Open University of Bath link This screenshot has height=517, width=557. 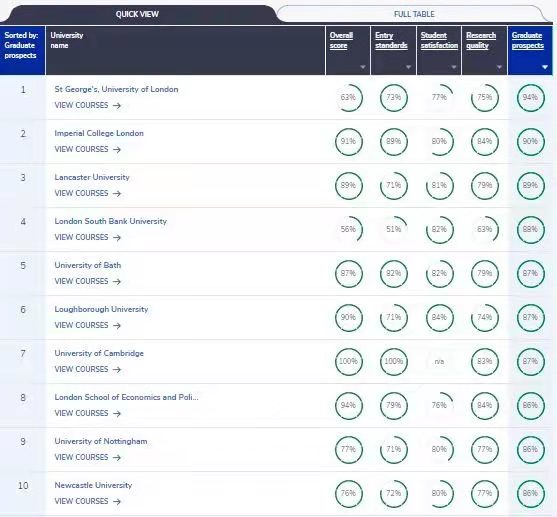[88, 265]
